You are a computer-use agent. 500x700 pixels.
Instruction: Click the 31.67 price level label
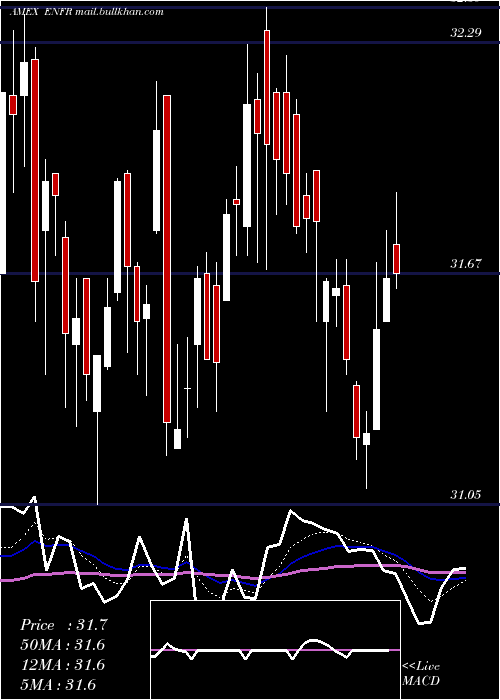point(466,264)
